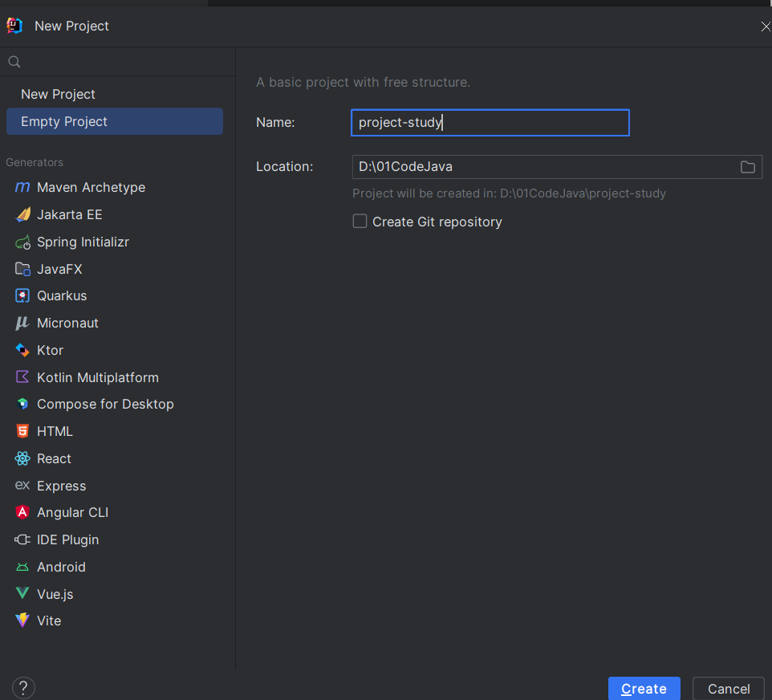Click the search magnifier icon
The image size is (772, 700).
click(x=14, y=62)
